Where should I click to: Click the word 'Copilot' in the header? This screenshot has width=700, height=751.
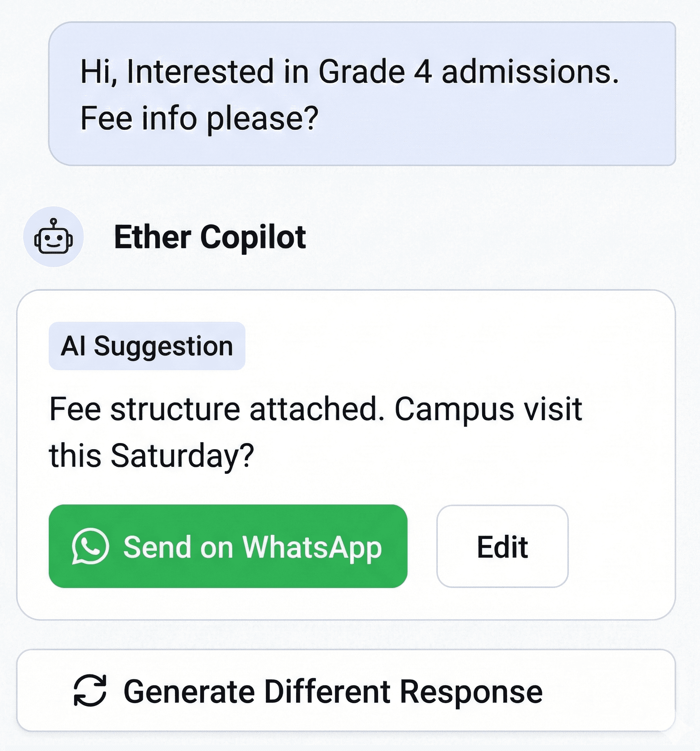click(253, 238)
